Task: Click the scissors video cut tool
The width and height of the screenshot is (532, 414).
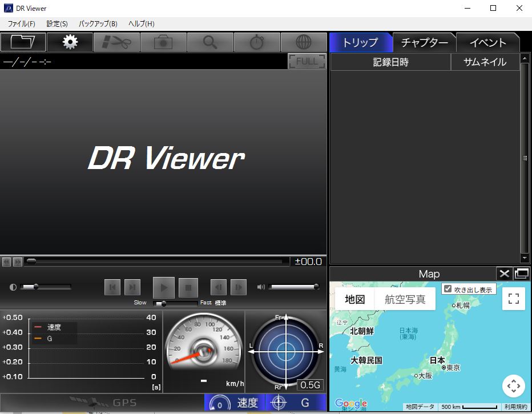Action: (116, 43)
